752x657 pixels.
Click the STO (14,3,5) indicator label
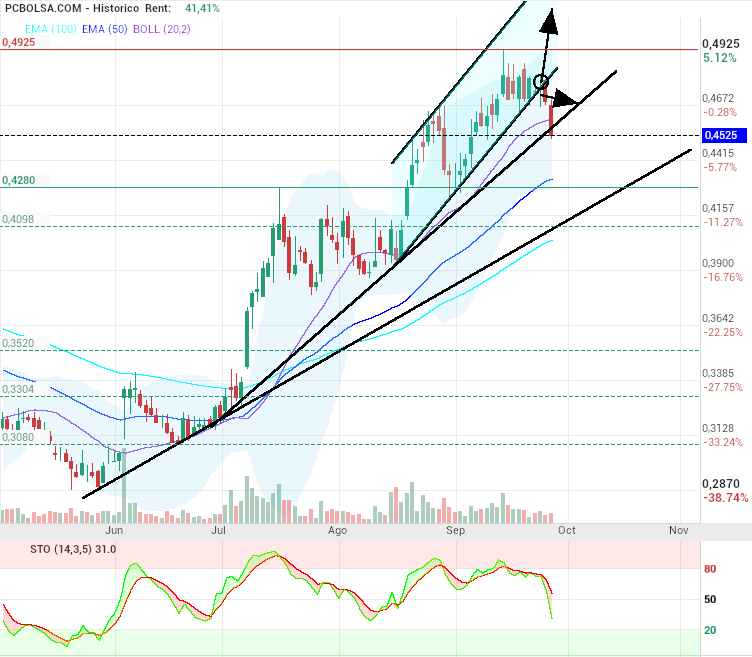(x=60, y=549)
